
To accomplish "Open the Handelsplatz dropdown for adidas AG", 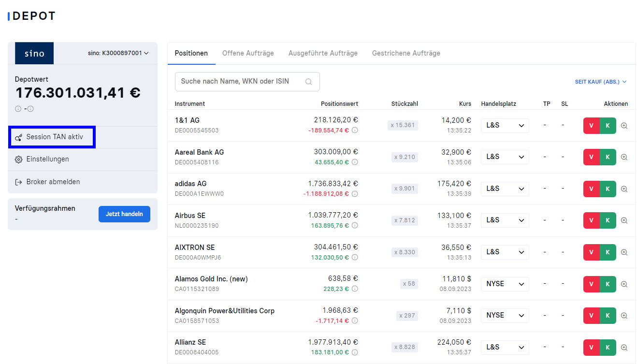I will [505, 189].
